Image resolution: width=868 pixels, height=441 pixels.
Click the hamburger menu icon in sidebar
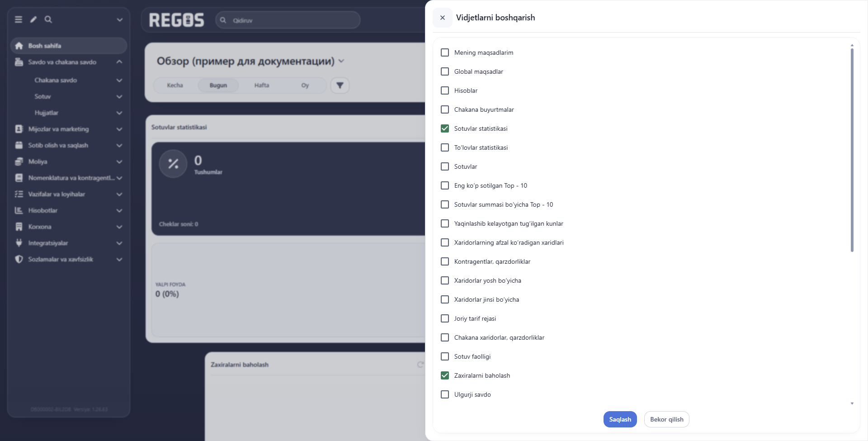coord(19,19)
